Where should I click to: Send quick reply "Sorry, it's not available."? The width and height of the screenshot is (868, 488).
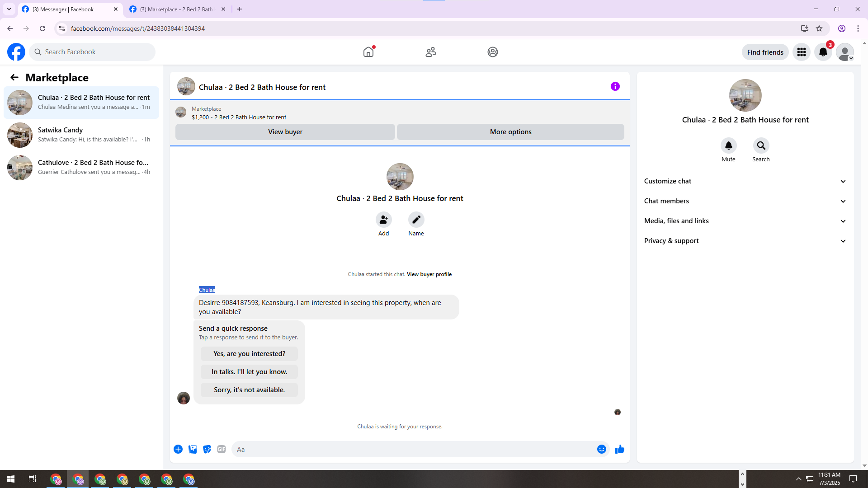pyautogui.click(x=249, y=390)
